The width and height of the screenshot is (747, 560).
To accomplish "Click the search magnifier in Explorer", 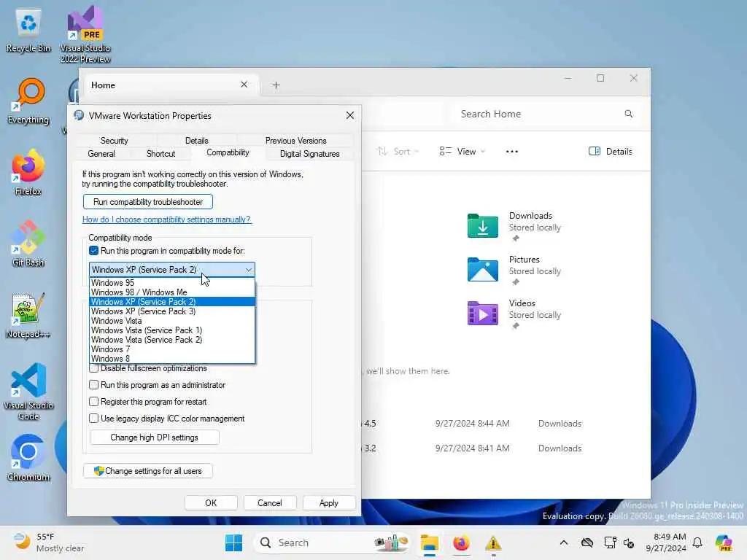I will pyautogui.click(x=628, y=114).
